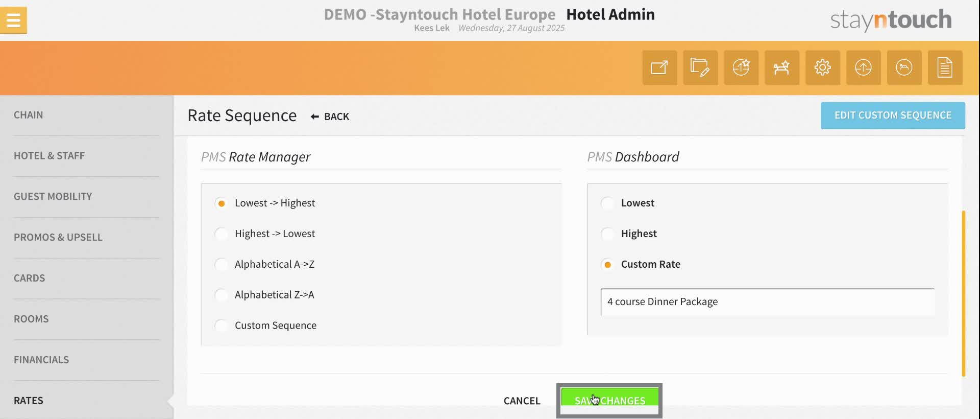This screenshot has height=419, width=980.
Task: Select Lowest for PMS Dashboard
Action: point(607,203)
